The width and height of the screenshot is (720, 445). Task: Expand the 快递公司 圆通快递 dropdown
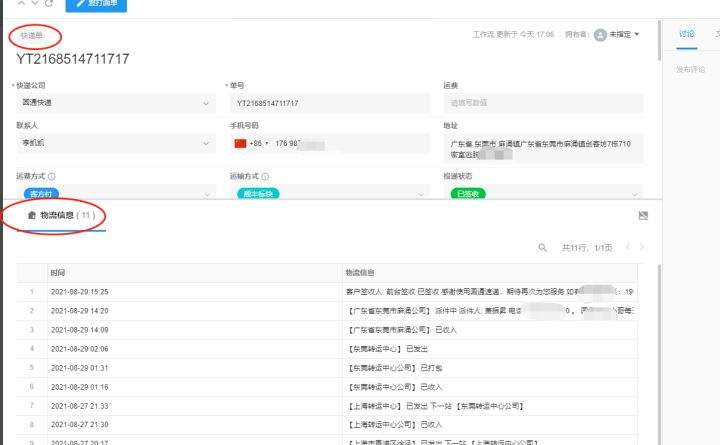pyautogui.click(x=113, y=103)
